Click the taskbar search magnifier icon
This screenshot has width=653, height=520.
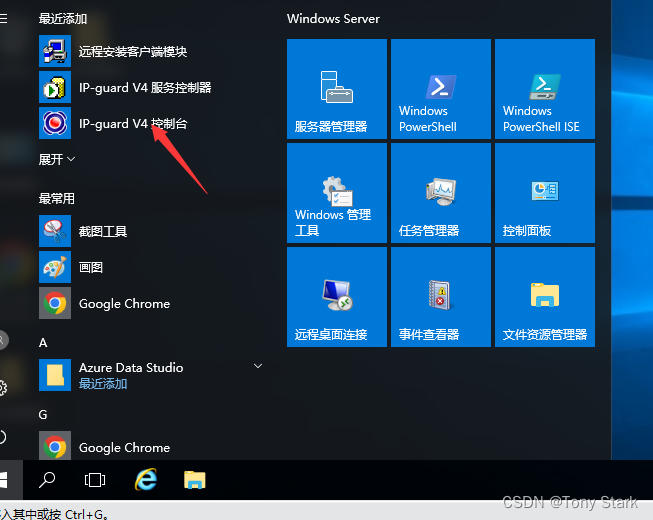(x=47, y=480)
